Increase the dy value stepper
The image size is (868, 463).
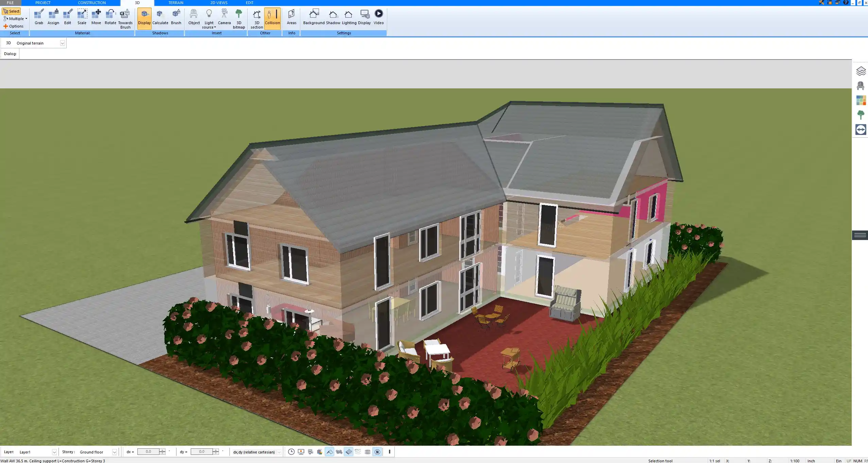(x=216, y=450)
